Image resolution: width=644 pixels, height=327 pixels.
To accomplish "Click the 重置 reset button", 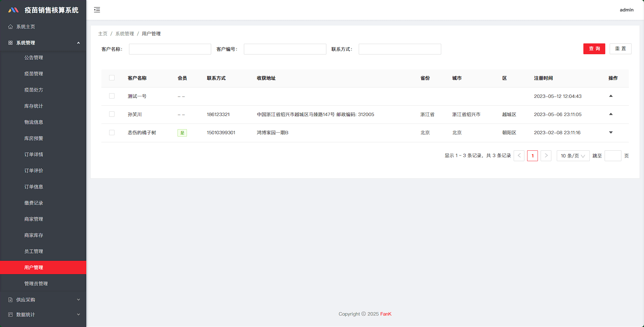I will (x=620, y=49).
